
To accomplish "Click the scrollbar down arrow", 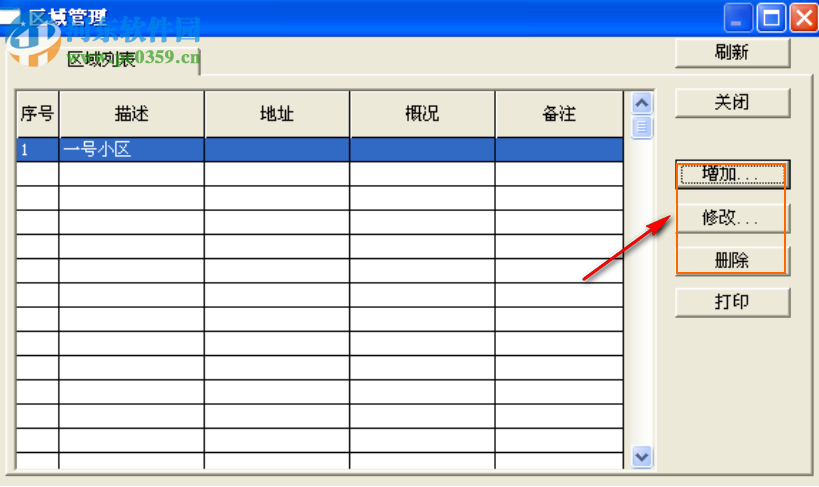I will coord(642,457).
